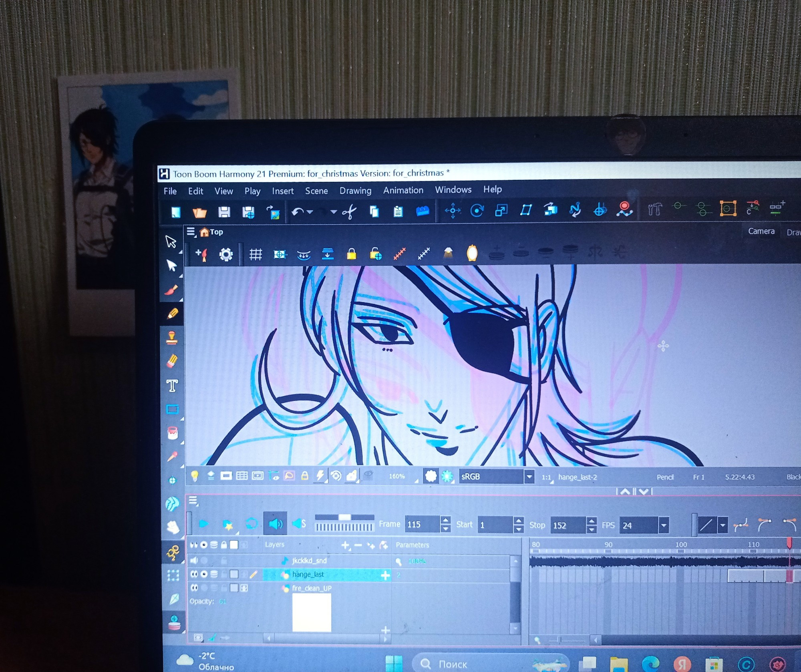Open the Windows menu

click(x=453, y=189)
